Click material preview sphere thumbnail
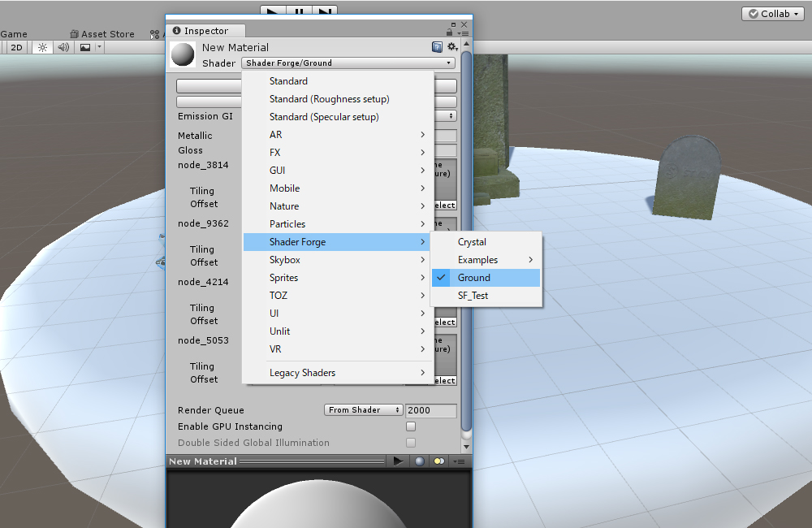 [183, 54]
